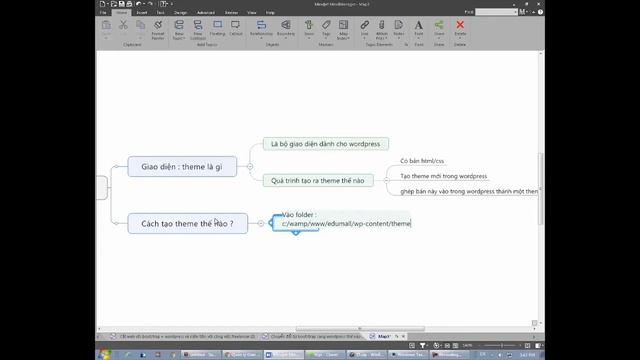This screenshot has width=640, height=360.
Task: Add a Floating topic
Action: click(x=217, y=28)
